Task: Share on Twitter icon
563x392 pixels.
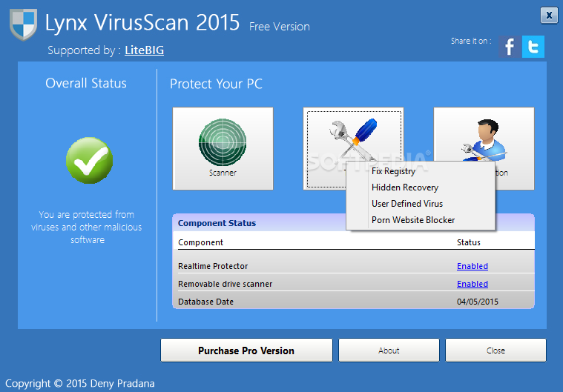Action: click(533, 47)
